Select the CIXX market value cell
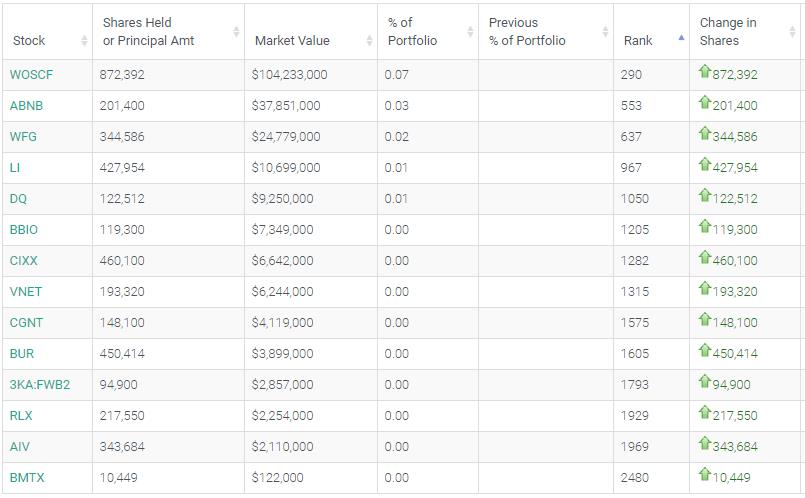 click(x=311, y=261)
